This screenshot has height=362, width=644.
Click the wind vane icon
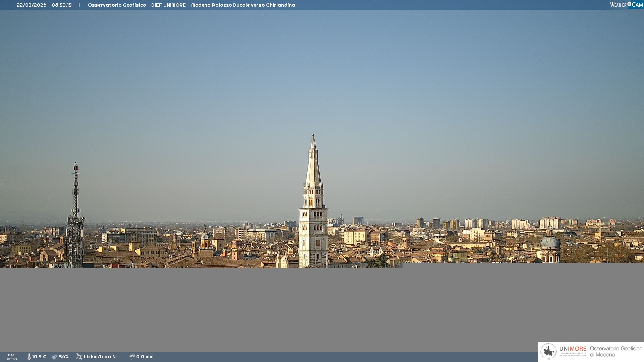tap(79, 357)
